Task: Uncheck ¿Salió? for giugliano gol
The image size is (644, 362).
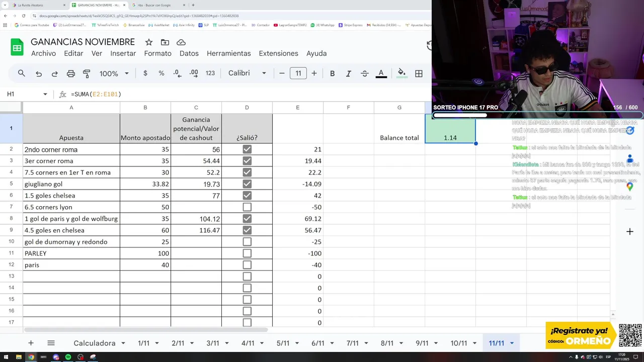Action: (x=247, y=184)
